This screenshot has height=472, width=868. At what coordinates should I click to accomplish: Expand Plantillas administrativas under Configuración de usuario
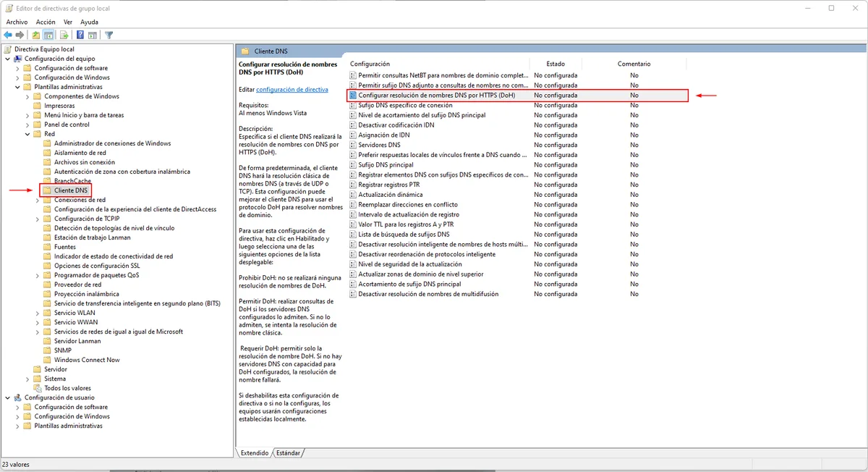point(17,426)
